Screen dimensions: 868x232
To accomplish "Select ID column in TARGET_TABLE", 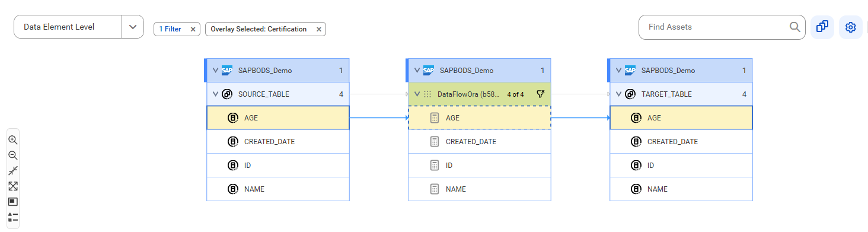I will [x=681, y=165].
